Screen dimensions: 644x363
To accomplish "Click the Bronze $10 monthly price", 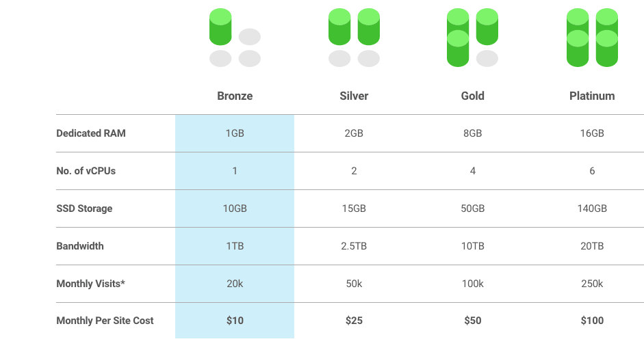I will tap(235, 321).
